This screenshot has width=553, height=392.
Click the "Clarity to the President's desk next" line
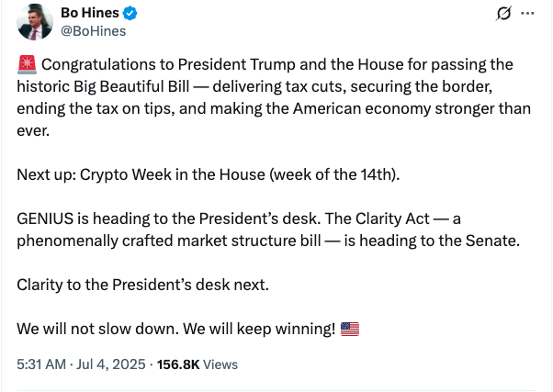click(143, 285)
